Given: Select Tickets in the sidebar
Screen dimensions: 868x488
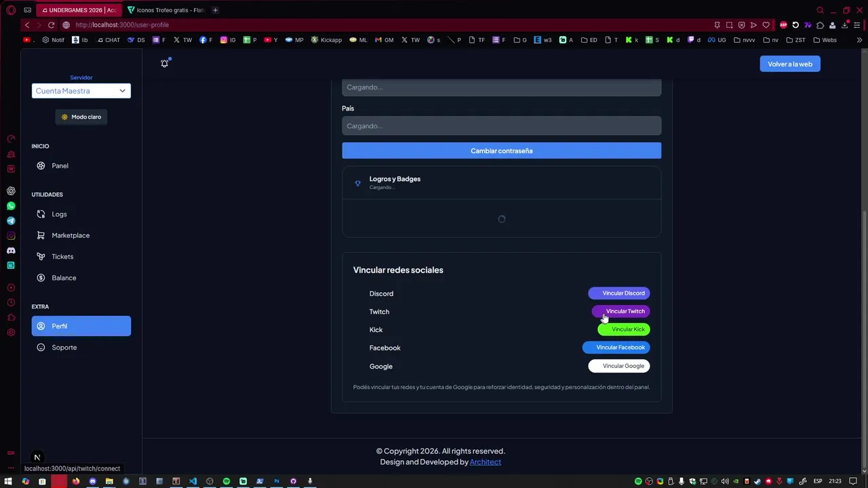Looking at the screenshot, I should 81,256.
